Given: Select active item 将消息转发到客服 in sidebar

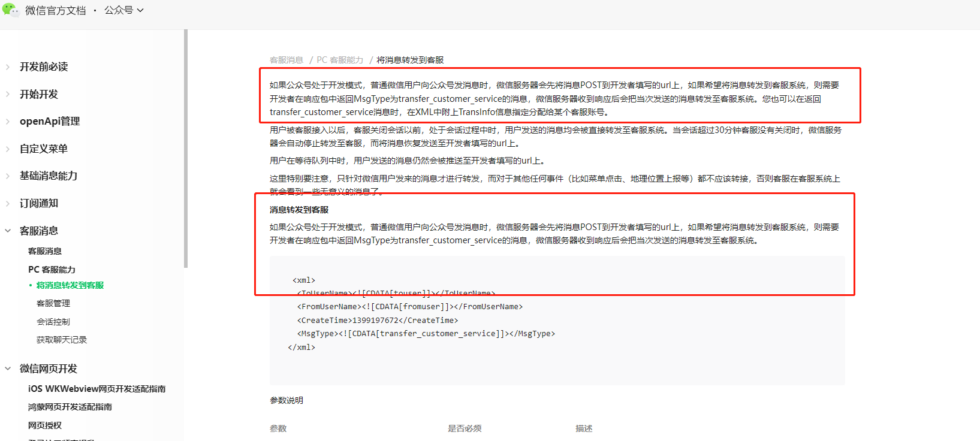Looking at the screenshot, I should [x=70, y=285].
